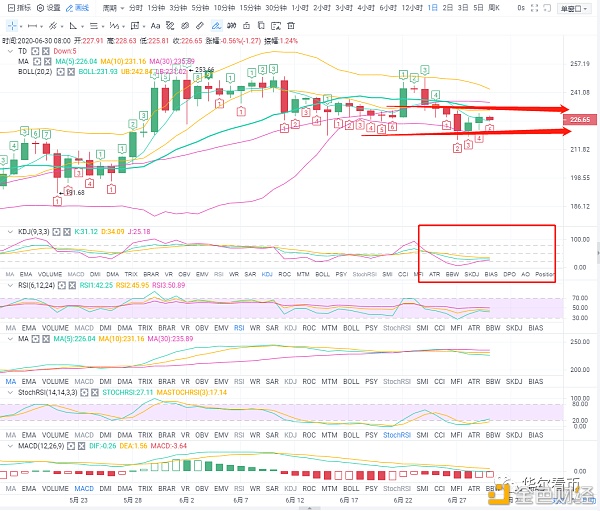Image resolution: width=600 pixels, height=511 pixels.
Task: Collapse the StochRSI panel chevron
Action: (10, 392)
